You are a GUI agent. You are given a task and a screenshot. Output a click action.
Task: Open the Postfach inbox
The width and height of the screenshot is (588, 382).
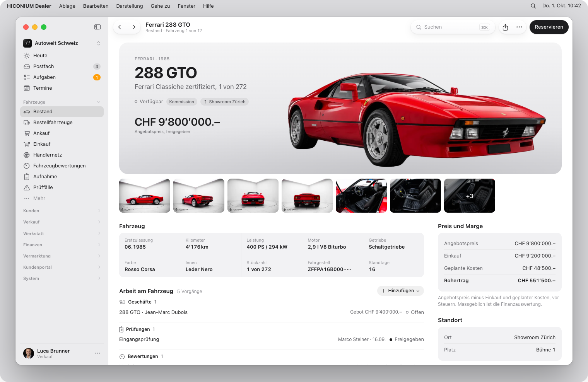[62, 67]
